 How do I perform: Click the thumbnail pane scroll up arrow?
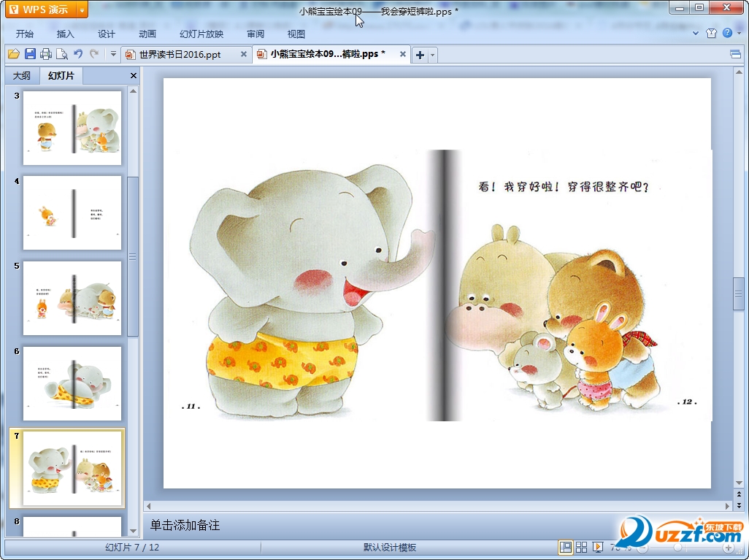coord(134,91)
